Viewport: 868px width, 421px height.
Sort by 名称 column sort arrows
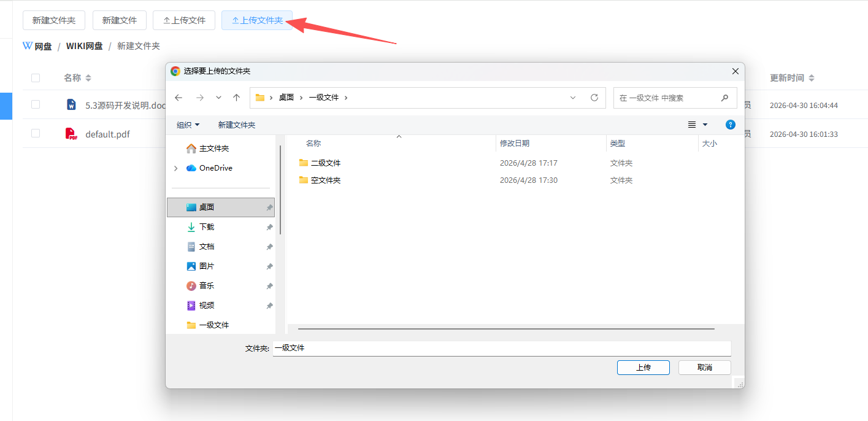tap(88, 78)
